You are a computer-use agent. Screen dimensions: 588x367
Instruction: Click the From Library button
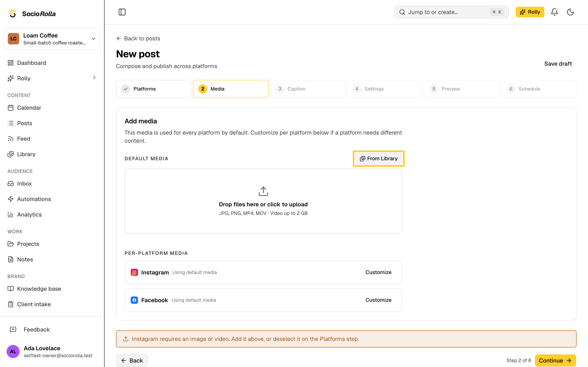[x=379, y=158]
